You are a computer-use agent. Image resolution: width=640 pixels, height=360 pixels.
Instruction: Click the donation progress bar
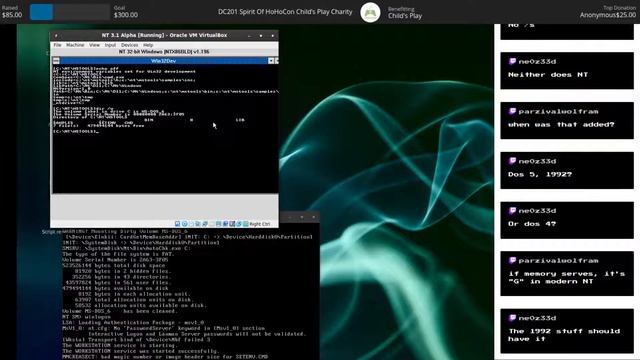click(70, 12)
